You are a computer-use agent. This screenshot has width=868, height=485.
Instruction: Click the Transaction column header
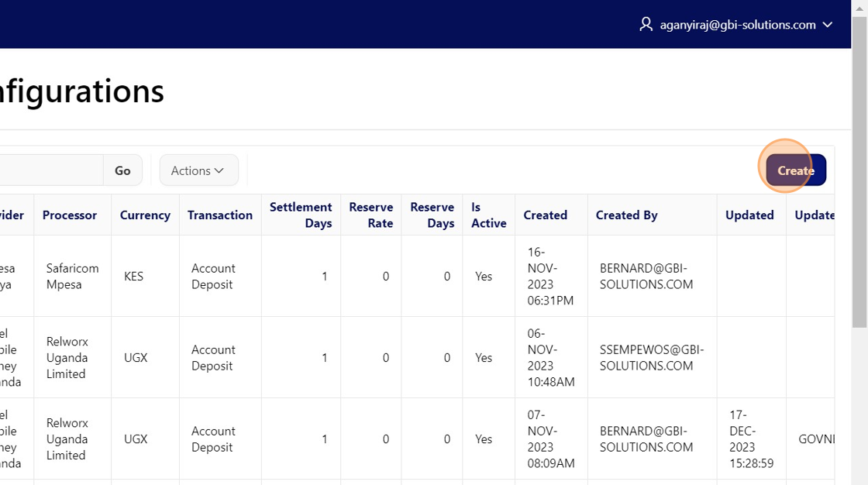(220, 215)
